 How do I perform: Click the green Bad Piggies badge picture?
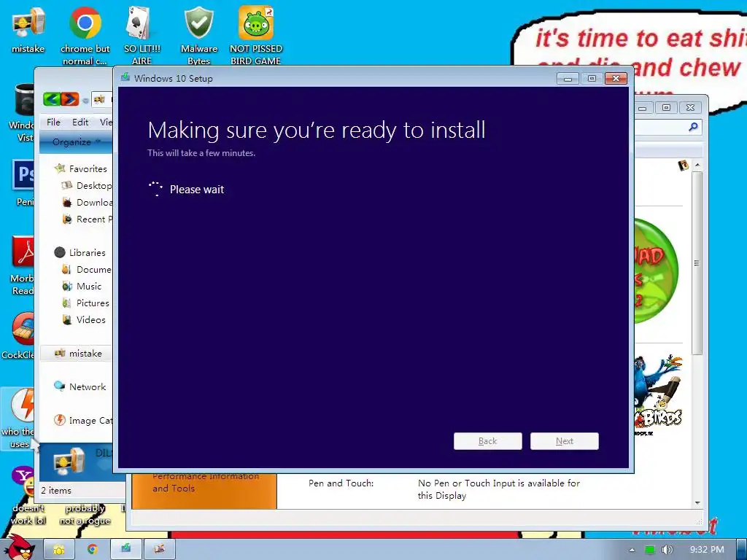point(657,271)
